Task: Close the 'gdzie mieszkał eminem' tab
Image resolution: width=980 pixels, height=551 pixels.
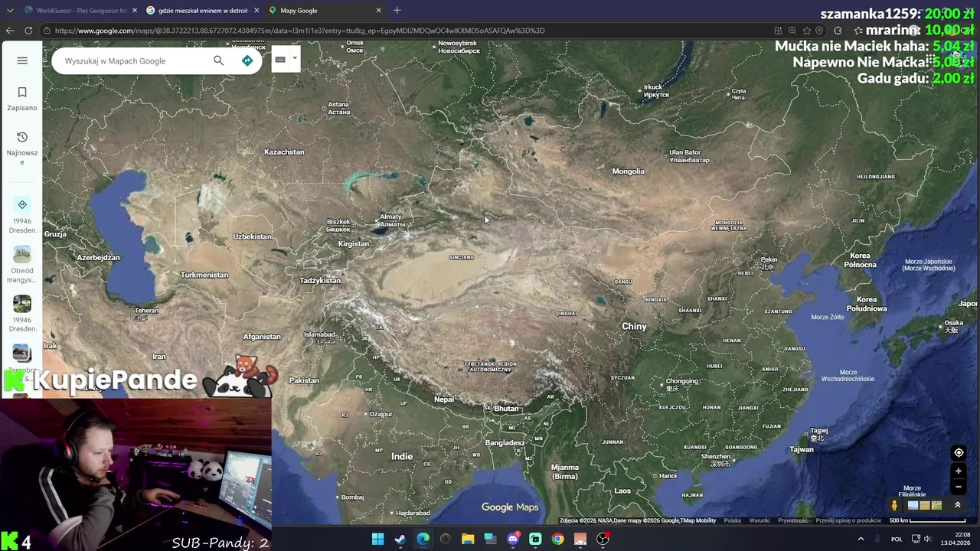Action: 256,10
